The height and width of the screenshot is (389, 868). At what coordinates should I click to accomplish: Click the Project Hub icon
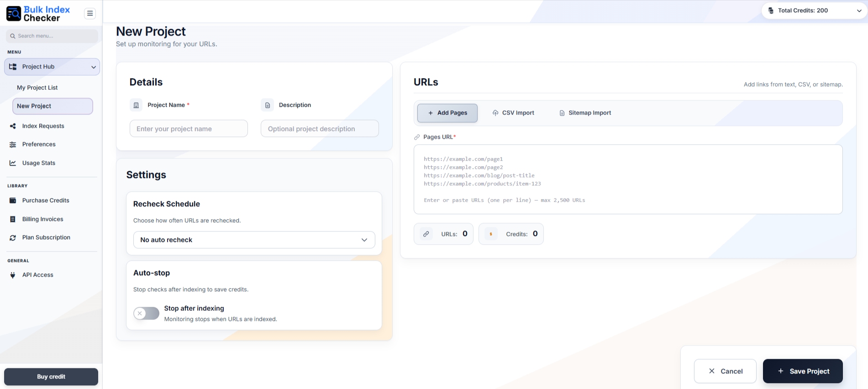13,67
